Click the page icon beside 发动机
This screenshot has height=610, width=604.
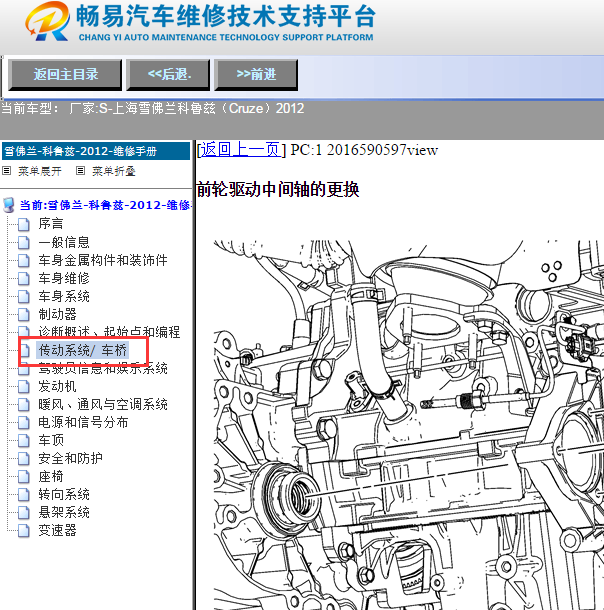pos(24,387)
